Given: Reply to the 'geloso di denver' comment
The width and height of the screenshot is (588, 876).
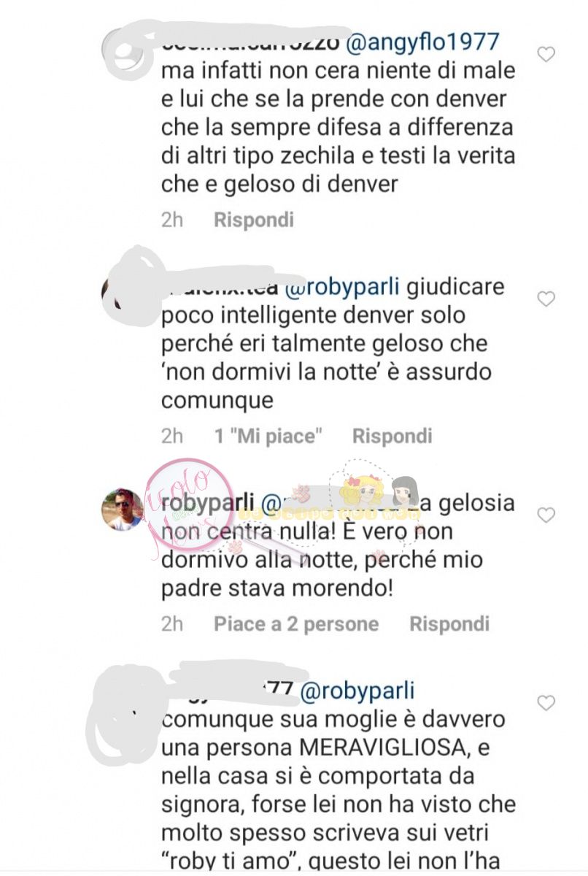Looking at the screenshot, I should 254,220.
